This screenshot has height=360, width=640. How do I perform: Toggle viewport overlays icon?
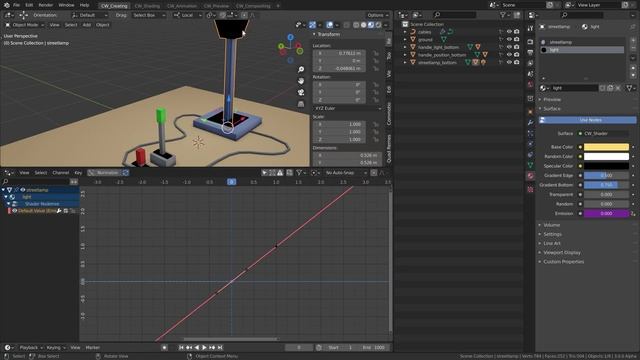(x=329, y=25)
